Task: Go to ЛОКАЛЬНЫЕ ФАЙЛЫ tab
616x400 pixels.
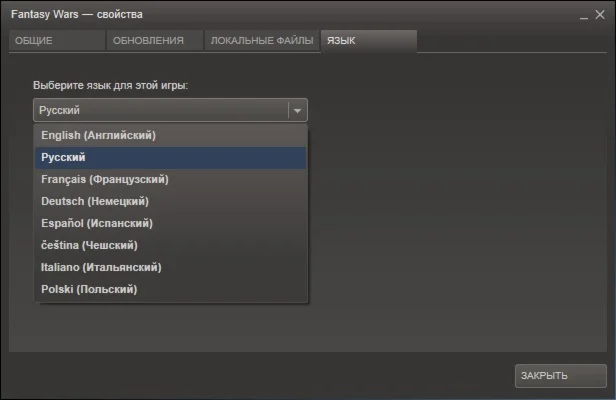Action: click(262, 40)
